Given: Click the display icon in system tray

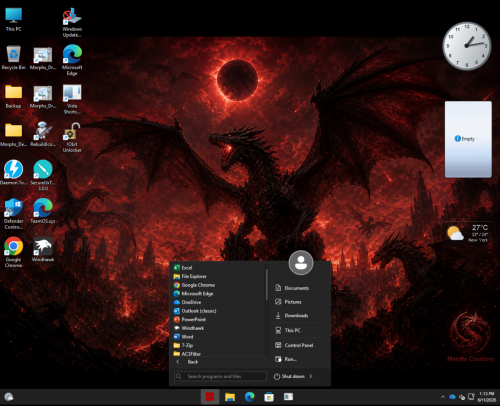Looking at the screenshot, I should [471, 396].
